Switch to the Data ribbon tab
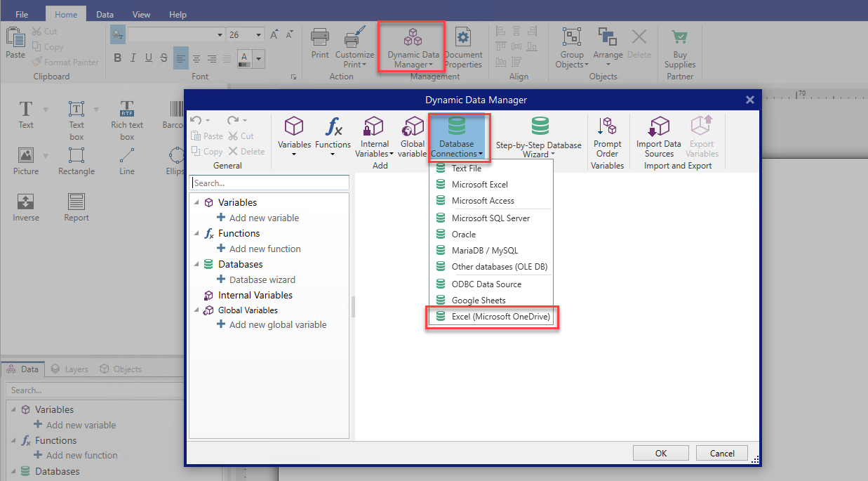Image resolution: width=868 pixels, height=481 pixels. [107, 13]
